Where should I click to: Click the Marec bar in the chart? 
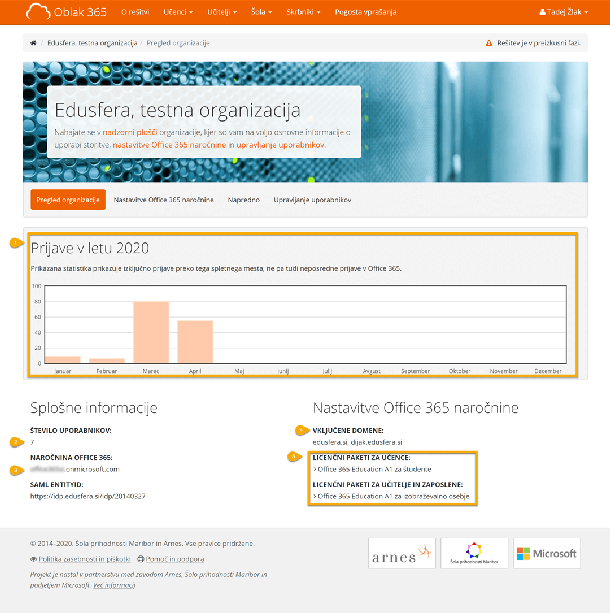pyautogui.click(x=151, y=331)
